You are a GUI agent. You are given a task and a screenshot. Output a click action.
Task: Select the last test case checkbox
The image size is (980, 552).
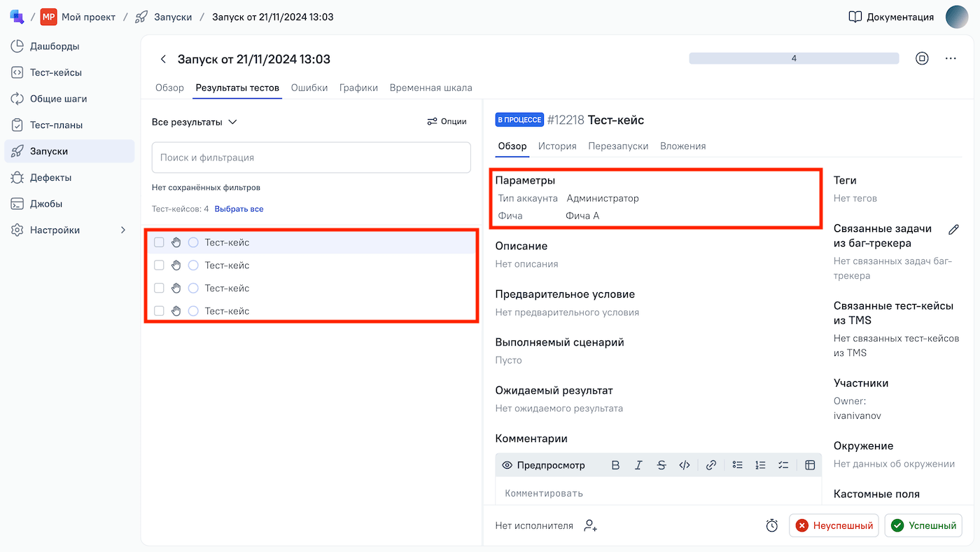(x=159, y=311)
